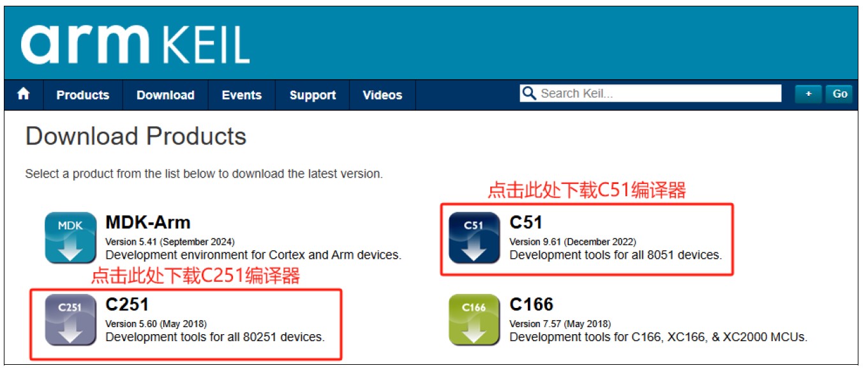
Task: Open the Support menu
Action: click(313, 95)
